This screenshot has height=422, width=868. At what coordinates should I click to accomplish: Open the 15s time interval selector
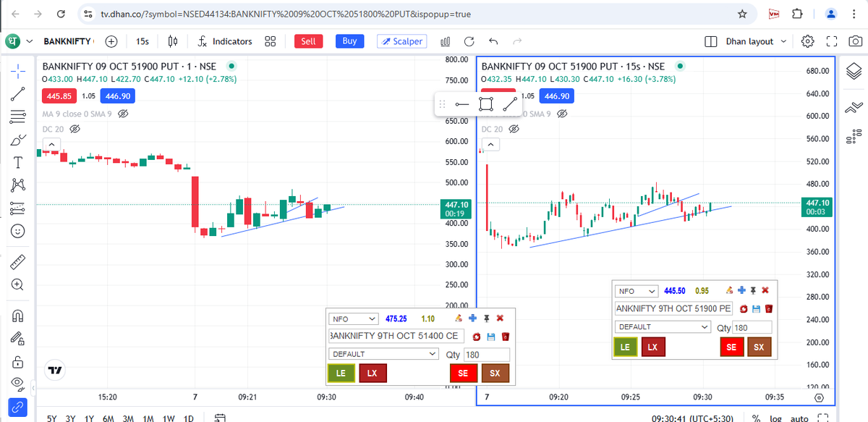(x=142, y=41)
